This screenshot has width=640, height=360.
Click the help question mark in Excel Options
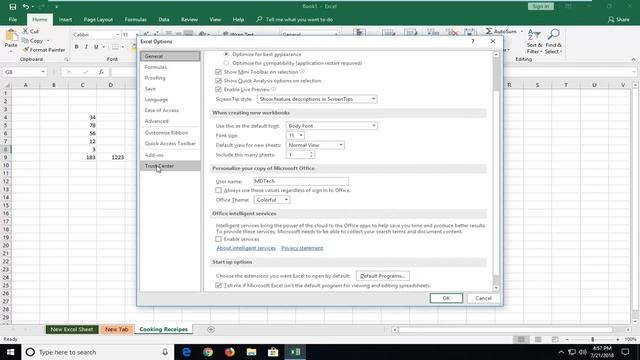[x=473, y=41]
